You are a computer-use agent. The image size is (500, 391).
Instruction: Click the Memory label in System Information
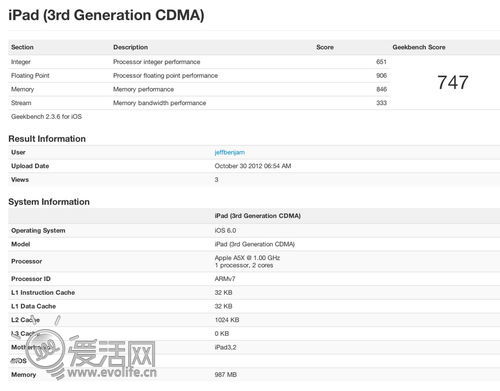23,374
